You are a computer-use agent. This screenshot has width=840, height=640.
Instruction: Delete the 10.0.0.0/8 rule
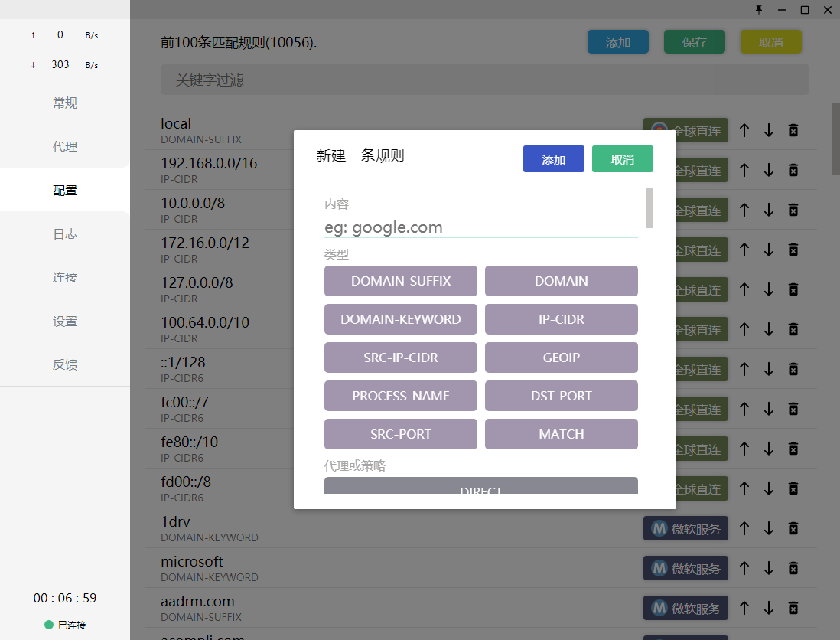(793, 210)
